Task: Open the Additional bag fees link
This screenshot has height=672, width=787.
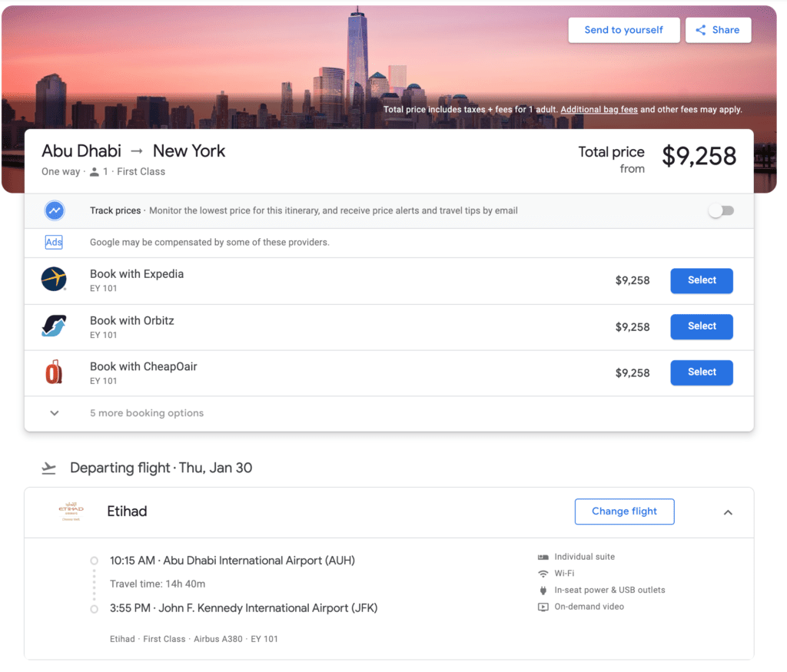Action: (x=599, y=110)
